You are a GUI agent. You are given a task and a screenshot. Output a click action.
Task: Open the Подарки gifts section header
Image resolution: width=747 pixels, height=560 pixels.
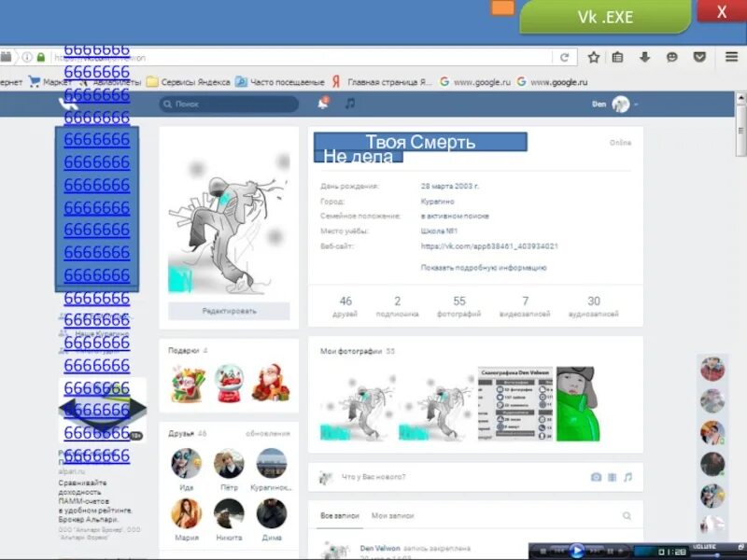point(188,350)
